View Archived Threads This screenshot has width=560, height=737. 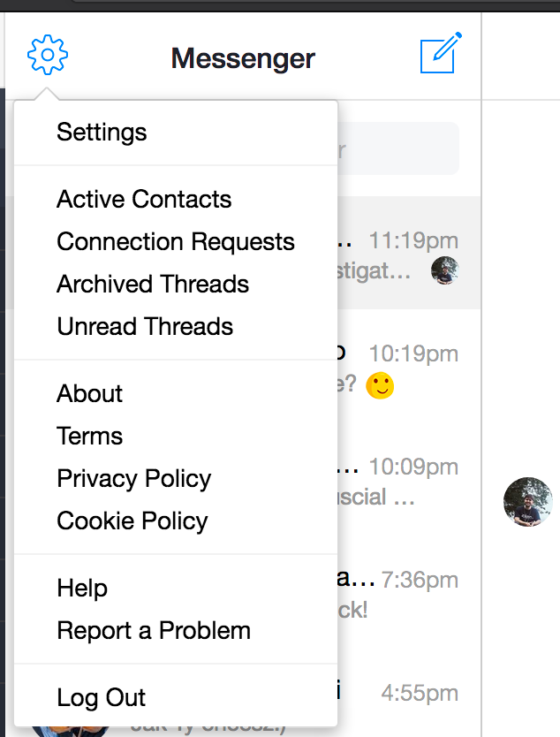[x=152, y=285]
